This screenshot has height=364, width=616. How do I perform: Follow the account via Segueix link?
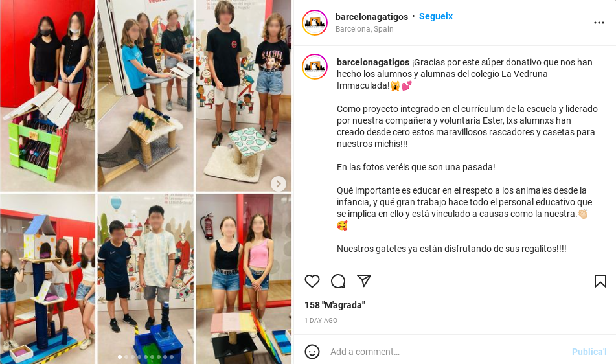436,16
